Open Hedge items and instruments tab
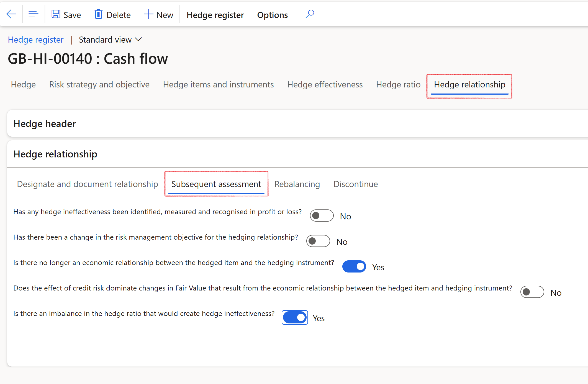This screenshot has height=384, width=588. (218, 85)
